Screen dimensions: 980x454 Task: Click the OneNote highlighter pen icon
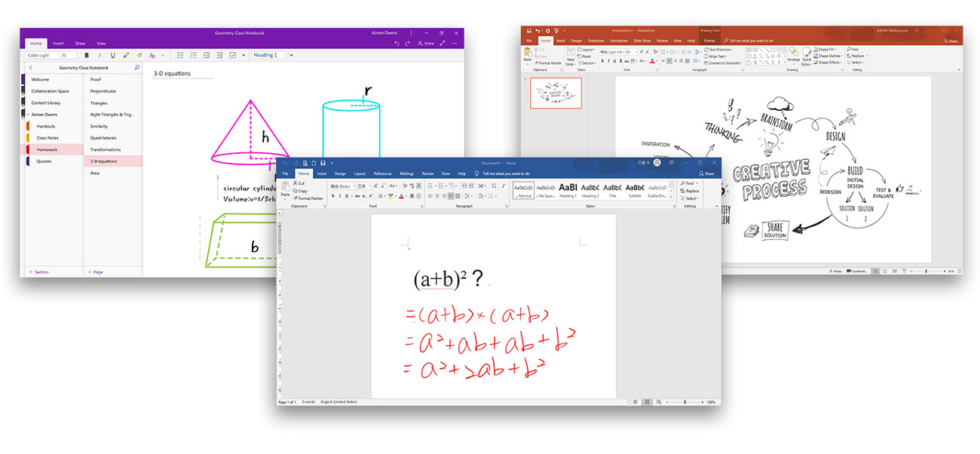(126, 55)
